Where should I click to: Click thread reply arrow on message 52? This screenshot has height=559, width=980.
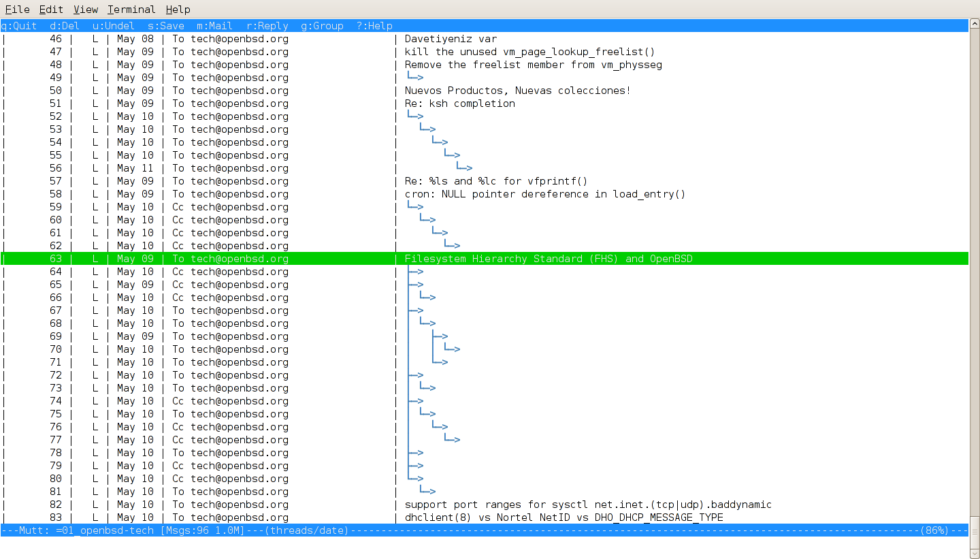414,116
